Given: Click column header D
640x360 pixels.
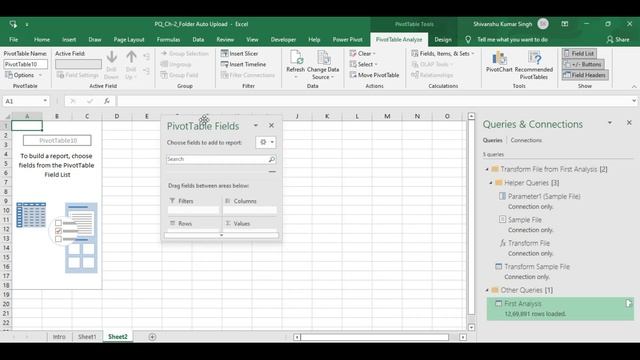Looking at the screenshot, I should (117, 116).
